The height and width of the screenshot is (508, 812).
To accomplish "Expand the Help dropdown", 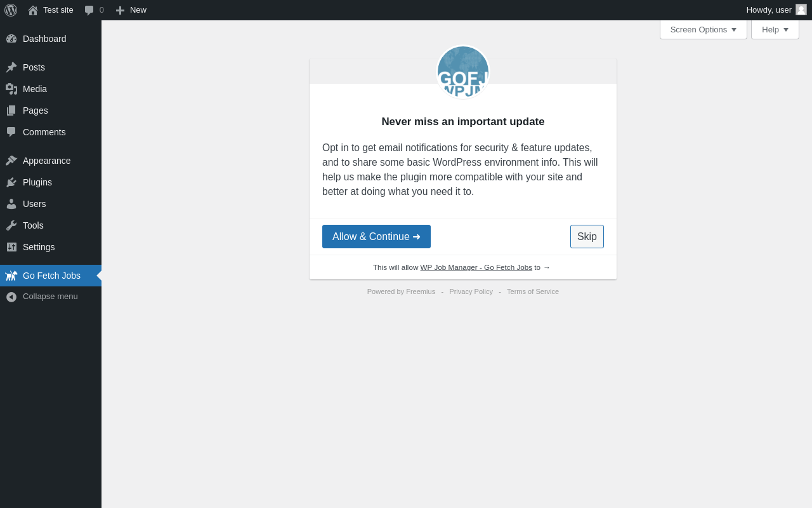I will click(775, 29).
